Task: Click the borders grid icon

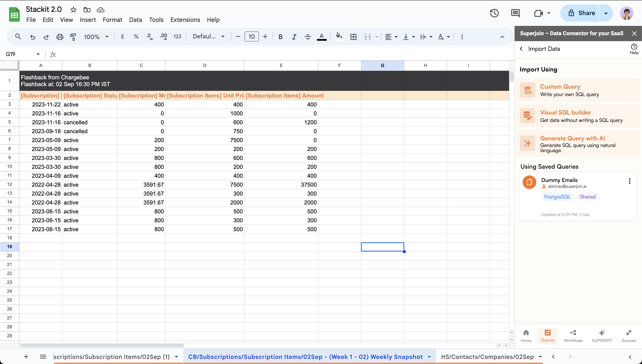Action: pyautogui.click(x=353, y=37)
